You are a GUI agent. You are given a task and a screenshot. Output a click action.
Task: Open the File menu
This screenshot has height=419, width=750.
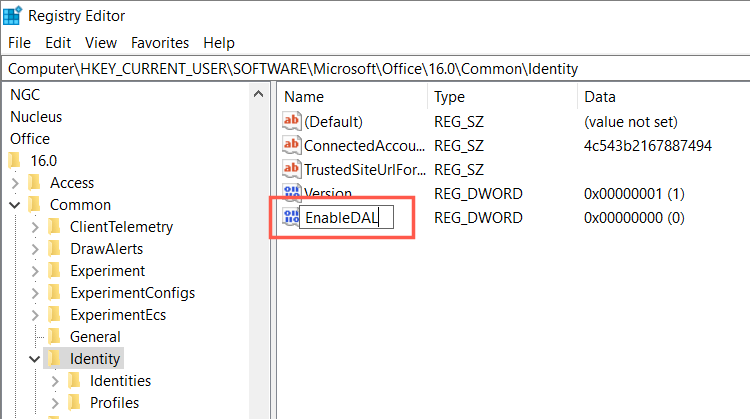click(20, 43)
